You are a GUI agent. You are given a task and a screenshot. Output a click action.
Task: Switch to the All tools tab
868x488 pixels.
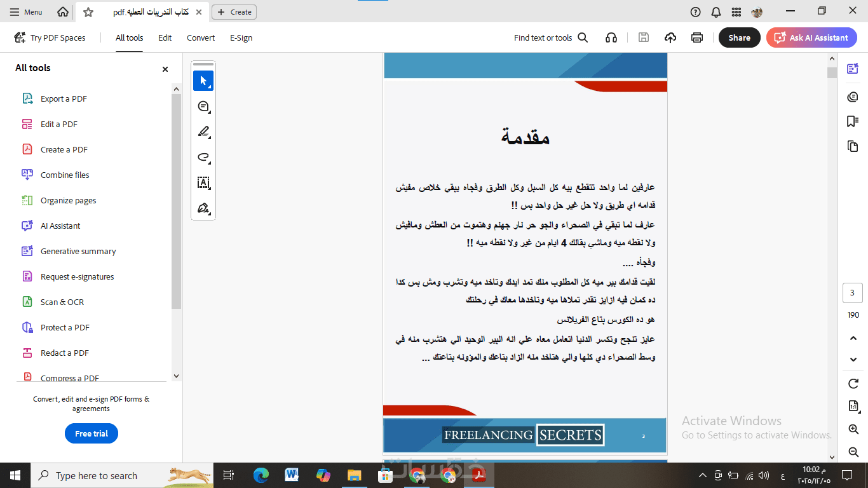129,37
